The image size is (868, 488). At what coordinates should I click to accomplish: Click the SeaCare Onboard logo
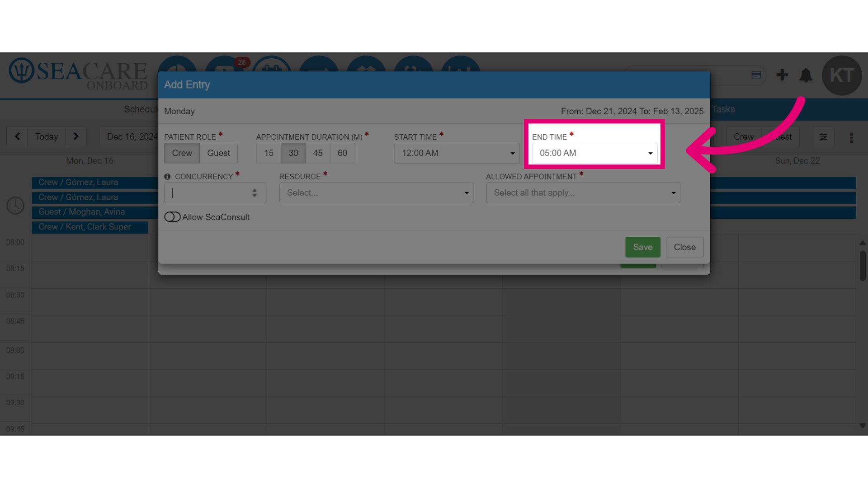(x=79, y=74)
